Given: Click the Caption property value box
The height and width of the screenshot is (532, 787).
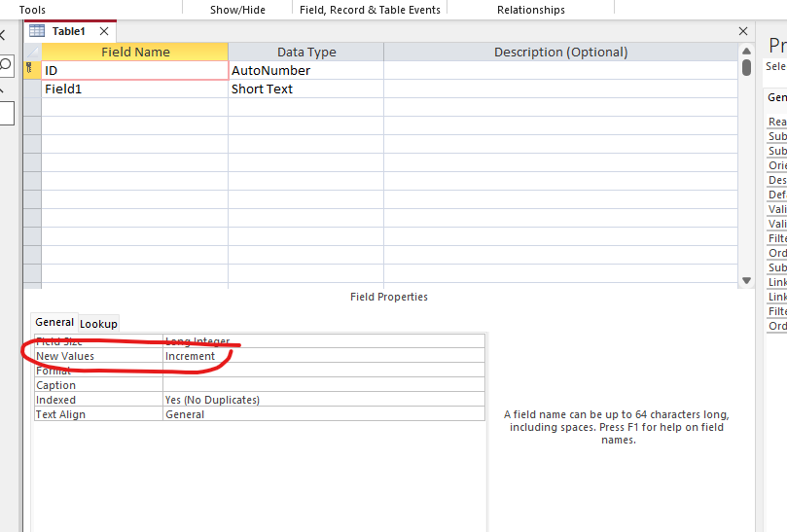Looking at the screenshot, I should pos(324,385).
